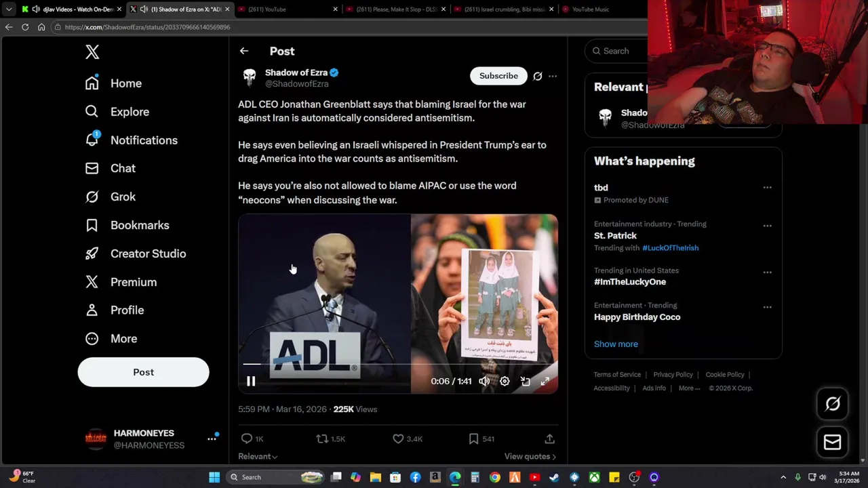Click the browser home button
Viewport: 868px width, 488px height.
pyautogui.click(x=41, y=27)
